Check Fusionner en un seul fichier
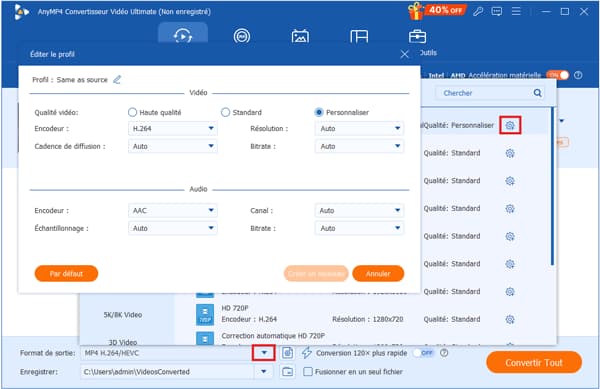This screenshot has width=600, height=389. click(x=308, y=371)
